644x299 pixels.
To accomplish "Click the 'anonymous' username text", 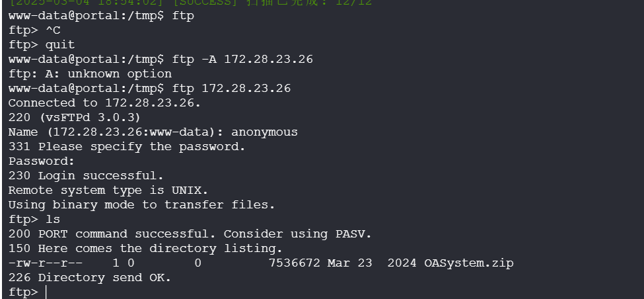I will tap(264, 132).
